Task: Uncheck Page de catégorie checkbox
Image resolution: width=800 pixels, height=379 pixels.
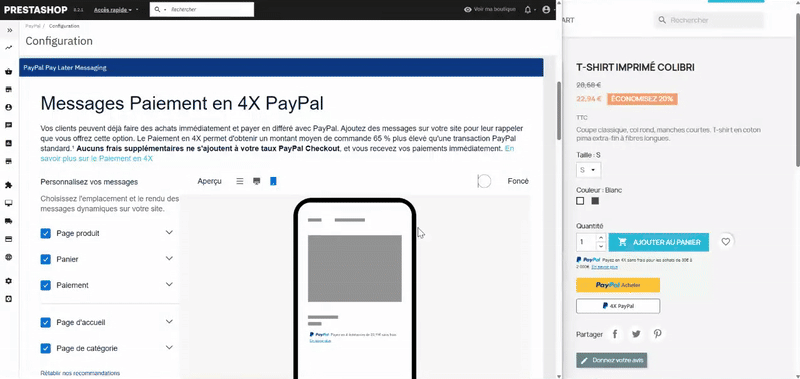Action: tap(45, 348)
